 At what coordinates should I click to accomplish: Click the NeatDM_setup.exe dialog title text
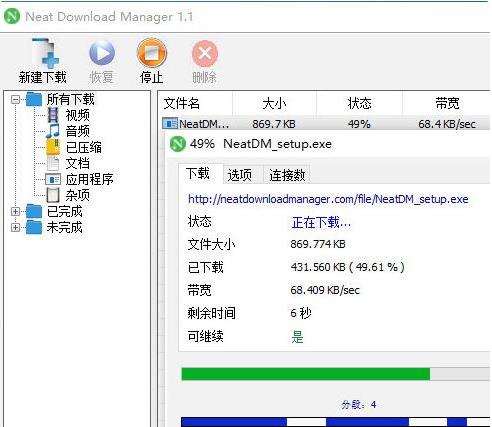pos(278,144)
